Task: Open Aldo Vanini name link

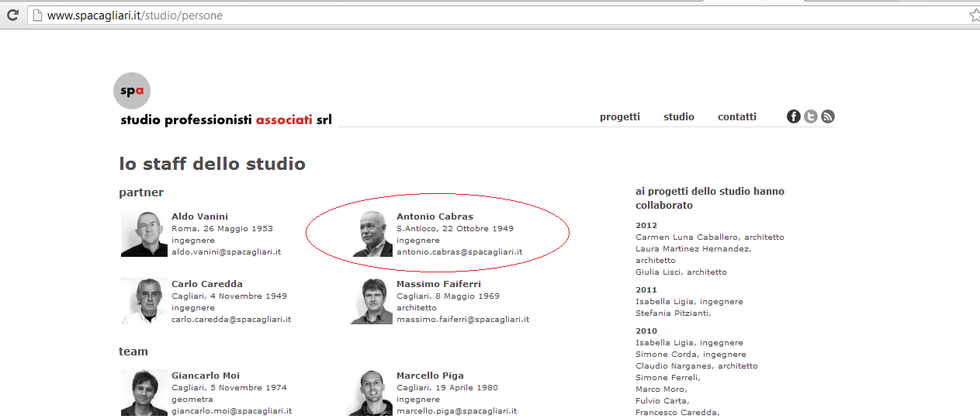Action: [199, 216]
